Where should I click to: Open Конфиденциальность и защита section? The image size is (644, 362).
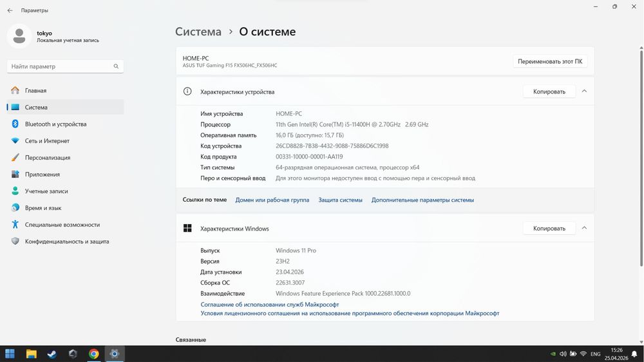(65, 242)
